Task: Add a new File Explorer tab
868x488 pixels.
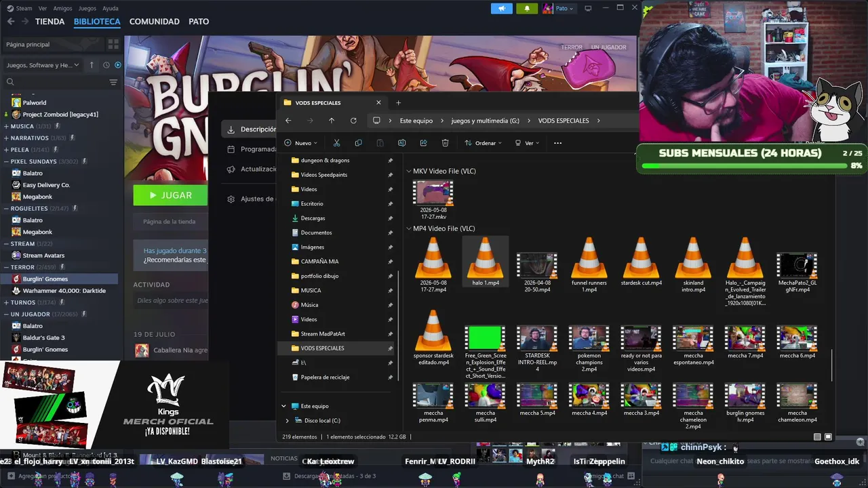Action: point(398,103)
